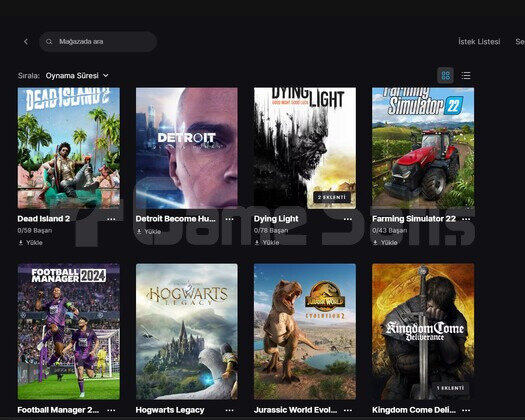Open more options for Hogwarts Legacy
Image resolution: width=525 pixels, height=420 pixels.
(x=229, y=410)
